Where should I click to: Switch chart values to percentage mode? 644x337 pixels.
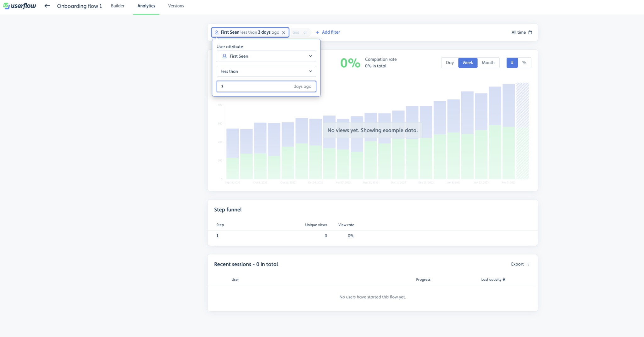click(524, 63)
